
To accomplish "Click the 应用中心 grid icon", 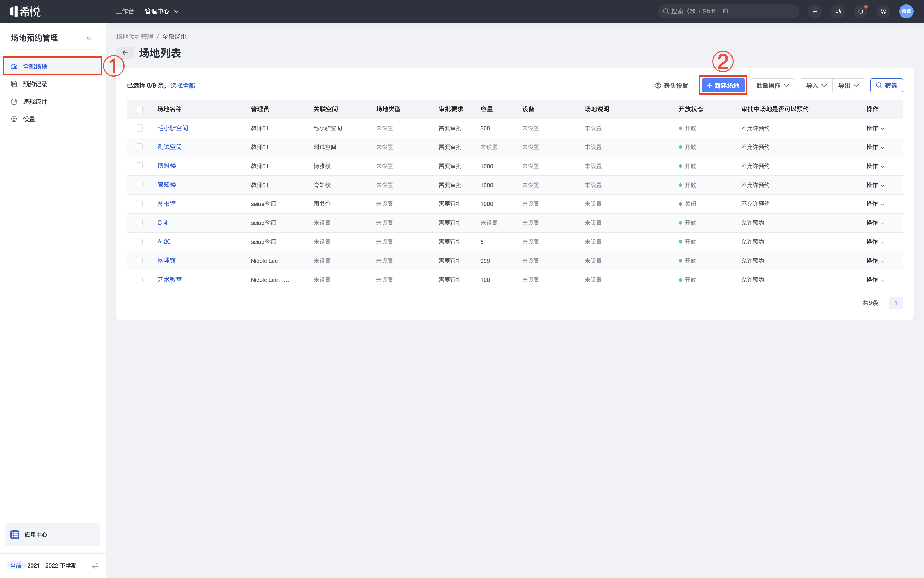I will [x=15, y=535].
